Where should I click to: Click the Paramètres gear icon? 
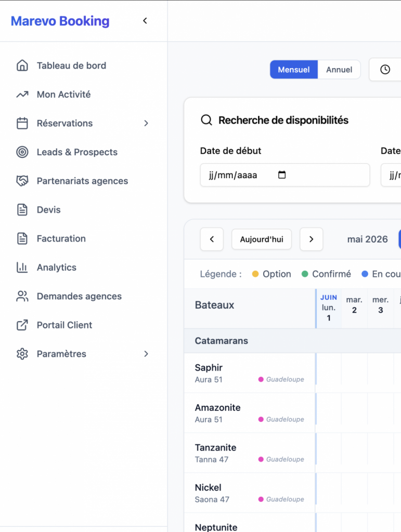[22, 354]
